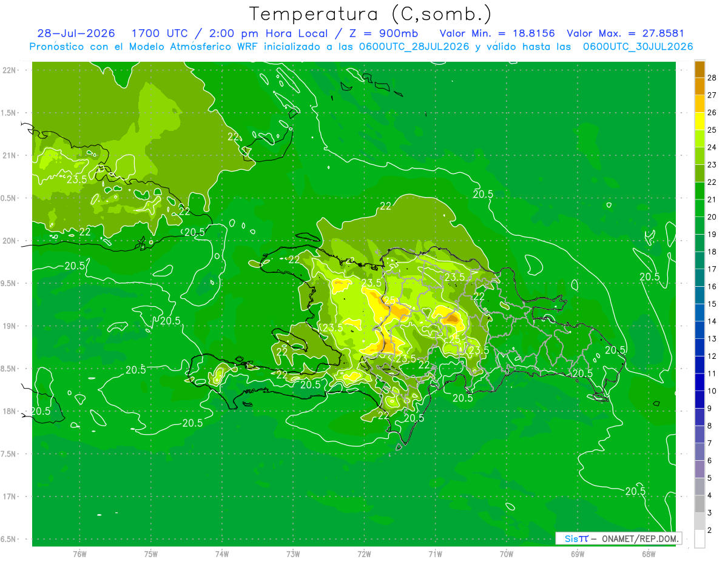Click the '21N' latitude axis label

click(x=10, y=155)
